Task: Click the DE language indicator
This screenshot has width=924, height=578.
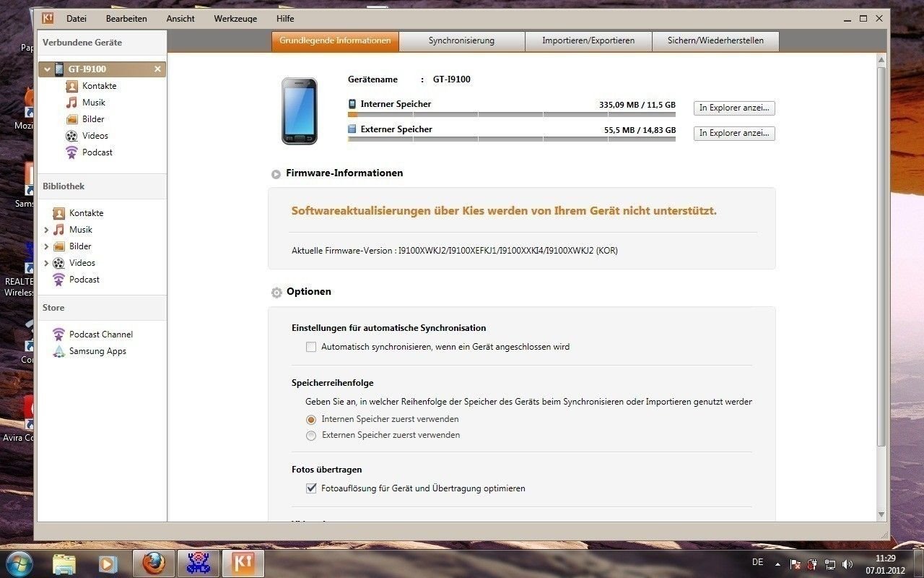Action: (x=757, y=562)
